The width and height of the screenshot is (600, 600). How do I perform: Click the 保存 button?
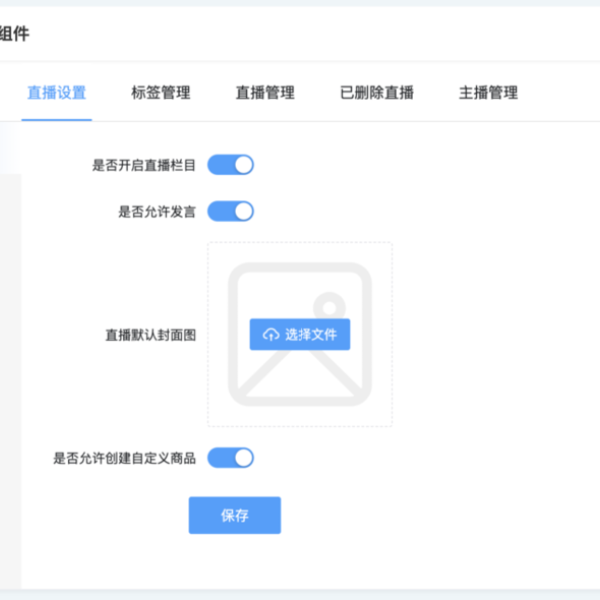(x=235, y=515)
